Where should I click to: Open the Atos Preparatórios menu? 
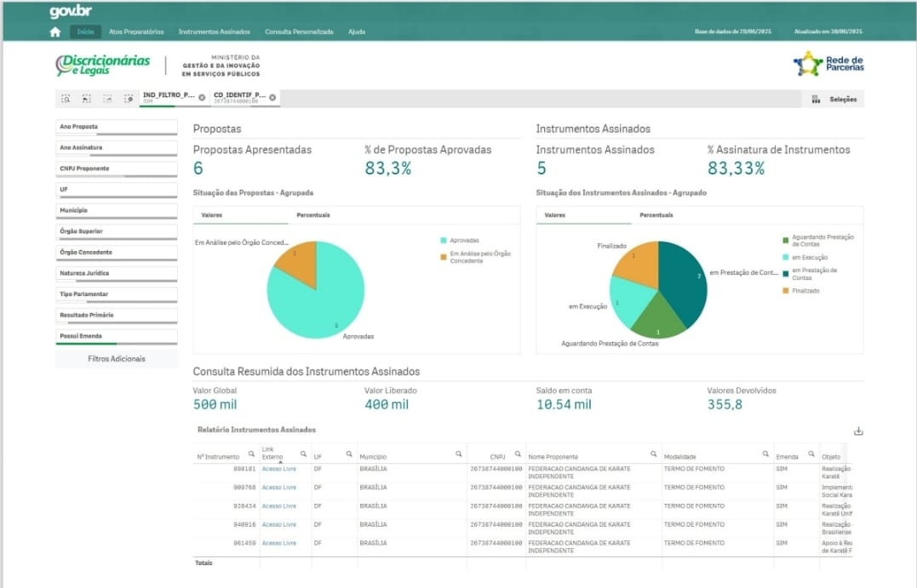pyautogui.click(x=136, y=32)
